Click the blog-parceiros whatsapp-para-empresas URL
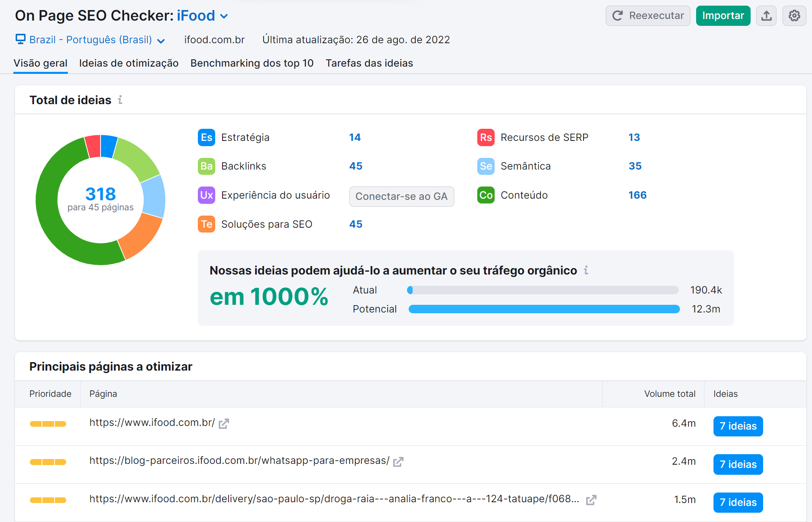This screenshot has height=522, width=812. tap(239, 460)
